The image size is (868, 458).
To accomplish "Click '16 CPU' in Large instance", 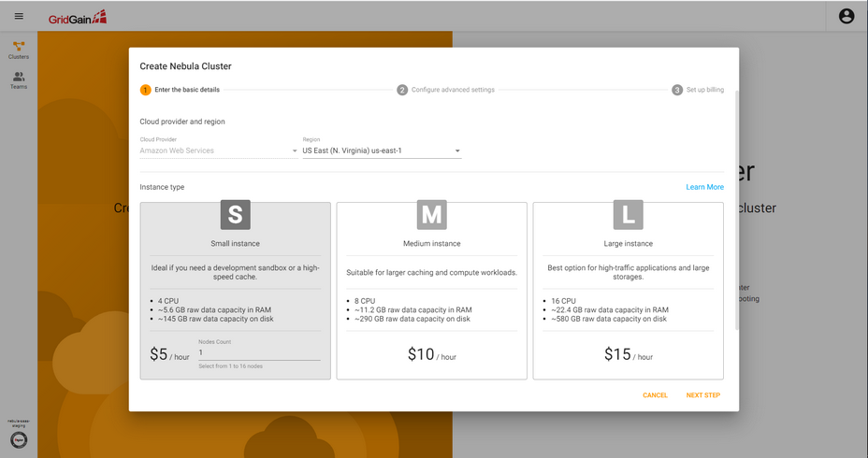I will [x=563, y=301].
